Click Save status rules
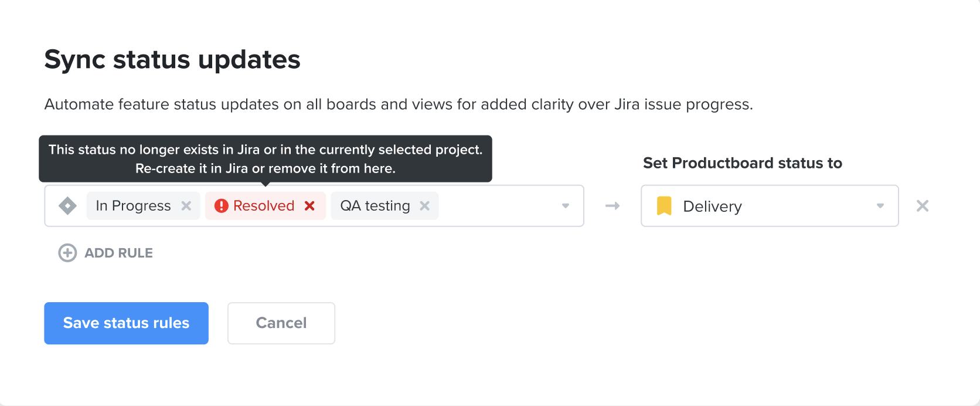980x406 pixels. (126, 323)
